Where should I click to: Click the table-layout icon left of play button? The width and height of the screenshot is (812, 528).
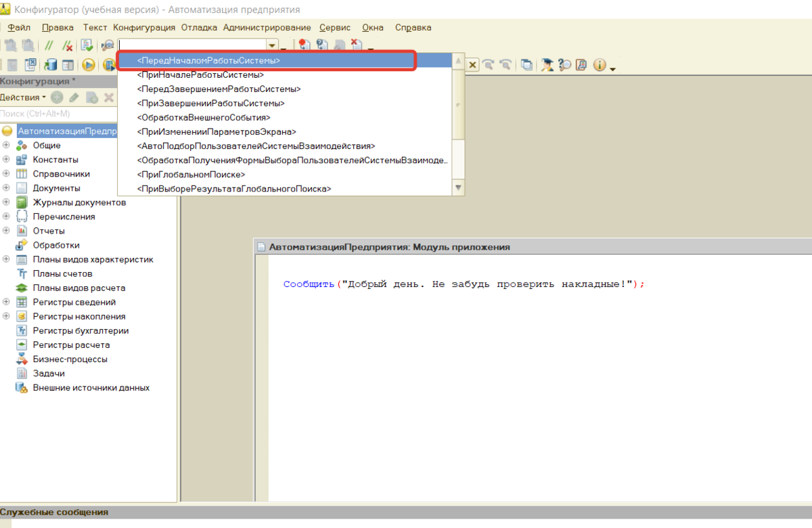[68, 65]
